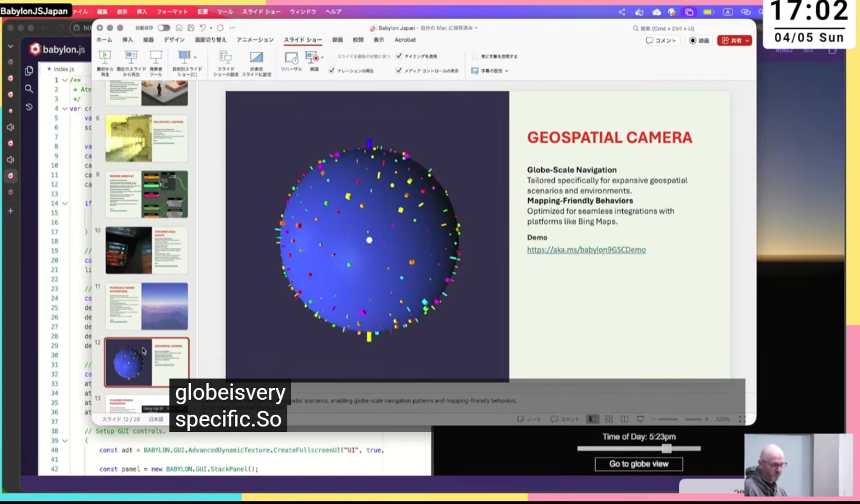This screenshot has width=860, height=504.
Task: Expand the Custom Slide Show dropdown arrow
Action: pyautogui.click(x=195, y=57)
